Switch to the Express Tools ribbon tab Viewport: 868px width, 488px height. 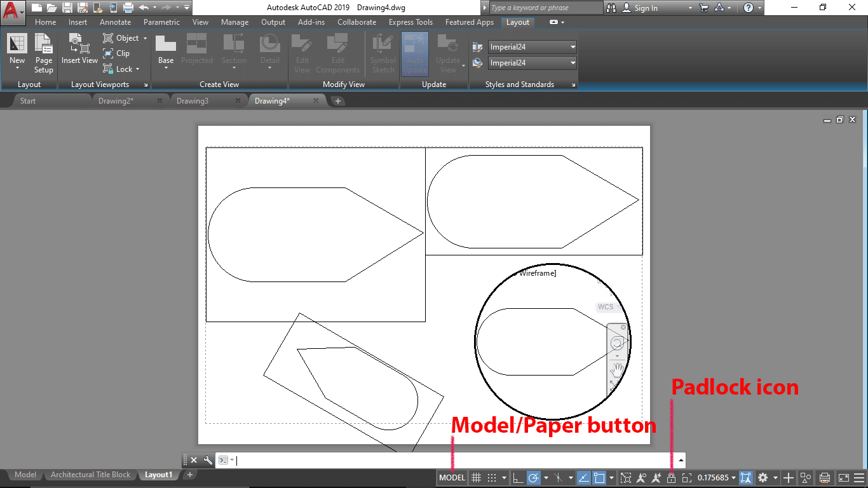(x=410, y=22)
